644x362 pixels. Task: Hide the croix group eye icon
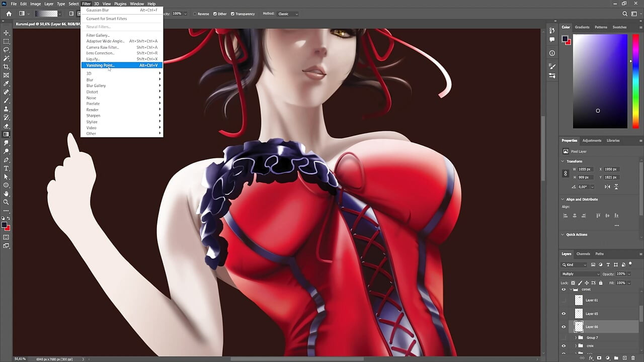tap(563, 346)
